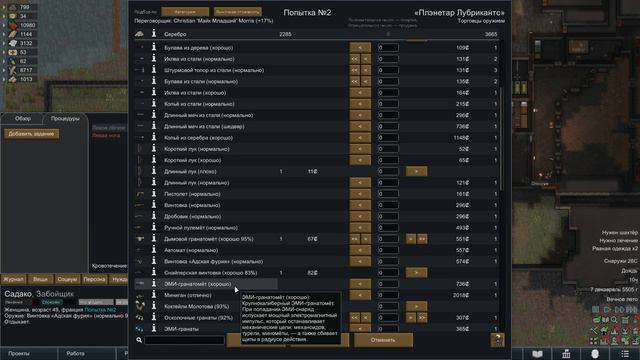Open info icon for Ручной пулемёт
The width and height of the screenshot is (640, 360).
(x=154, y=227)
